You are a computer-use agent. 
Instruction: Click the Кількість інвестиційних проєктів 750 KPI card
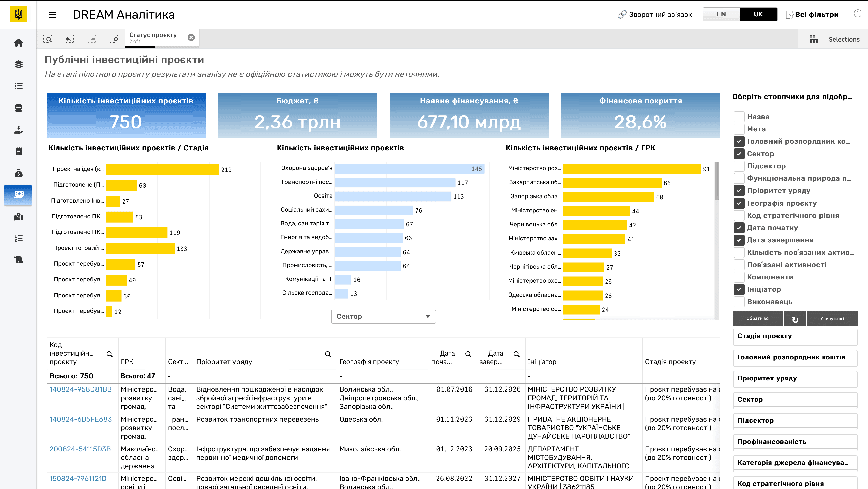(126, 115)
